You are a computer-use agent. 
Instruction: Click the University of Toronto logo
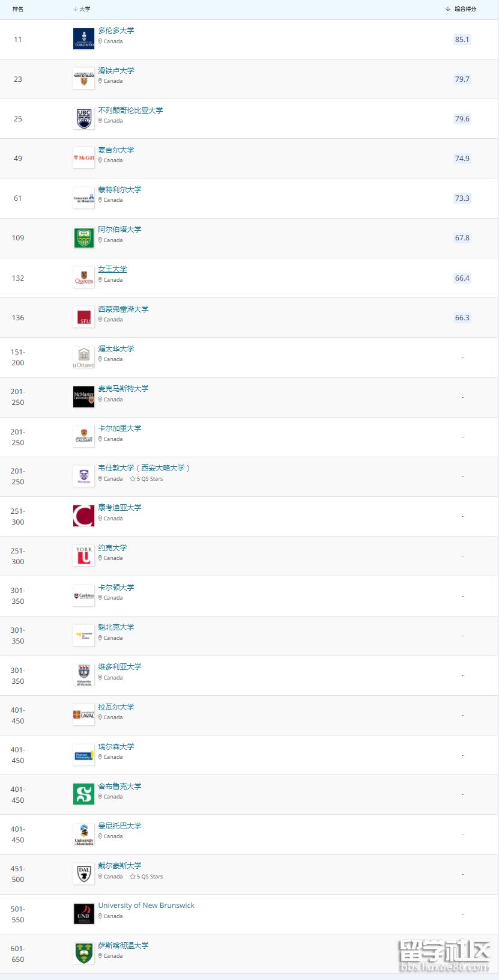(x=83, y=39)
